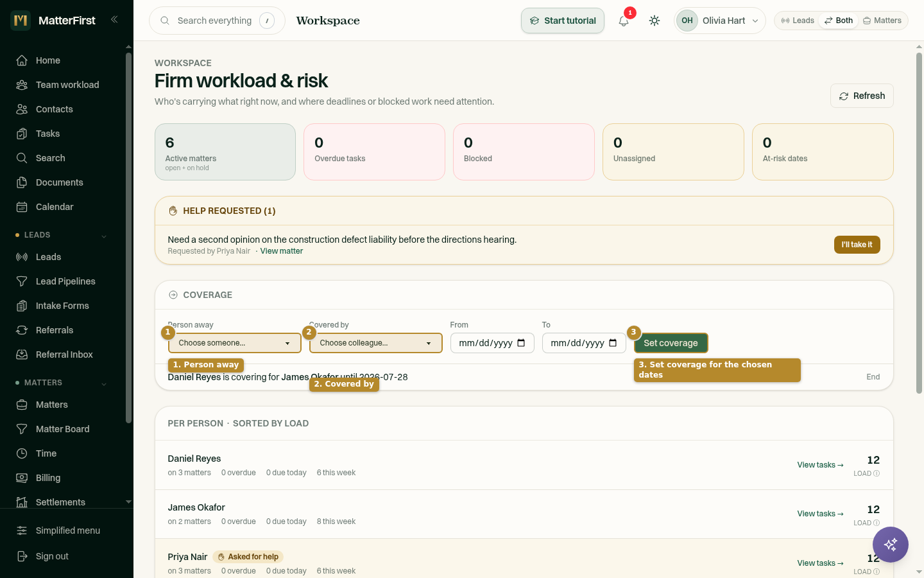
Task: Click the Asked for help badge
Action: click(x=248, y=557)
